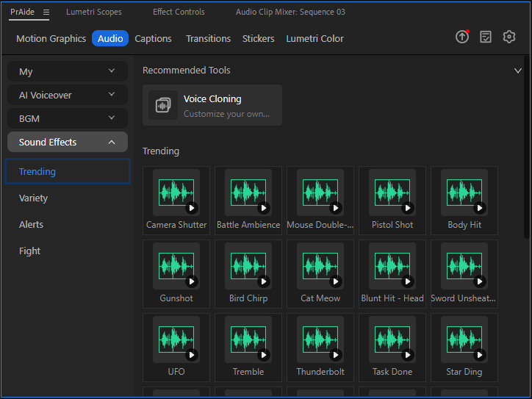Play the Star Ding sound preview
Screen dimensions: 532x399
click(479, 355)
